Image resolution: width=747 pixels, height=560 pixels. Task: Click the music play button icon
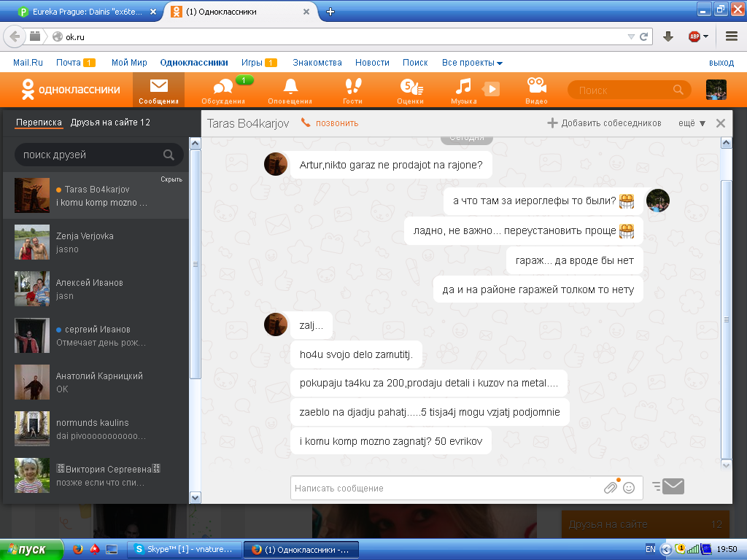point(492,88)
